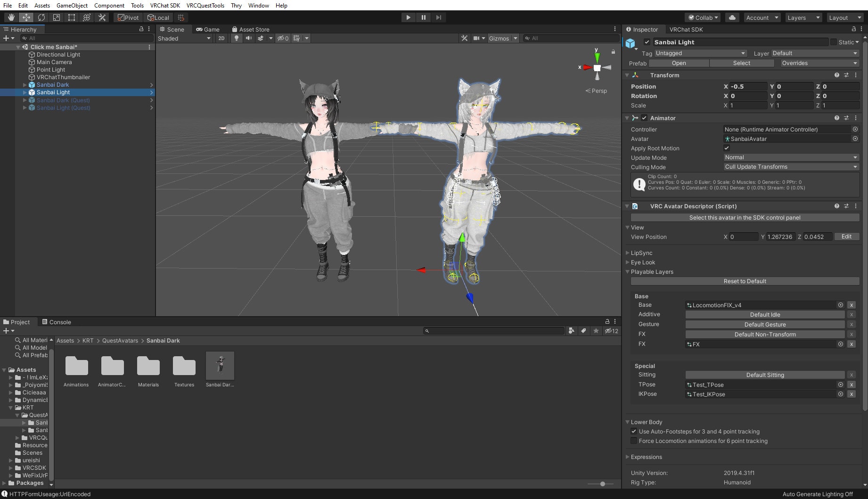
Task: Toggle scene effects icon
Action: point(261,38)
